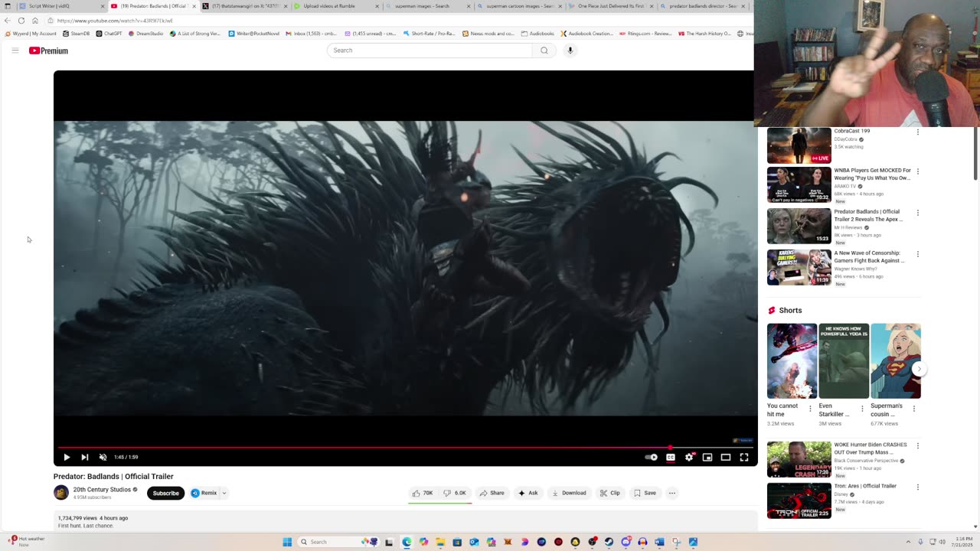
Task: Open options menu for CobraCast 199
Action: (x=918, y=132)
